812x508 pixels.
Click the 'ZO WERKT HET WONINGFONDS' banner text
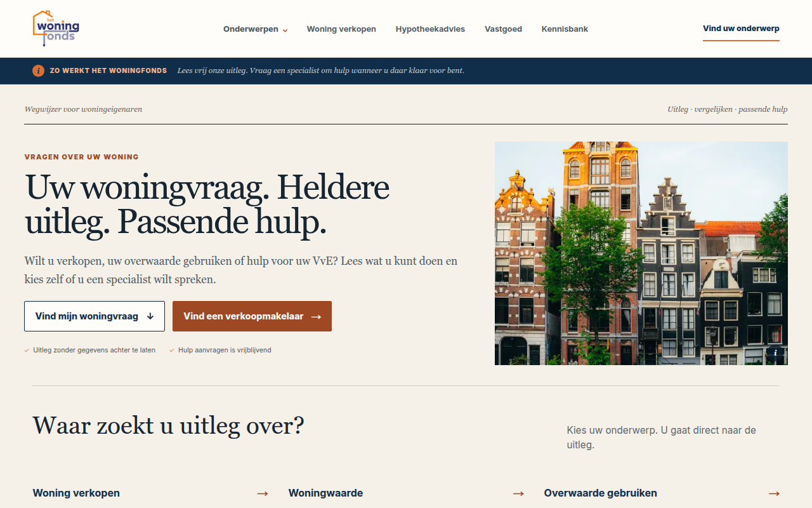pos(108,70)
